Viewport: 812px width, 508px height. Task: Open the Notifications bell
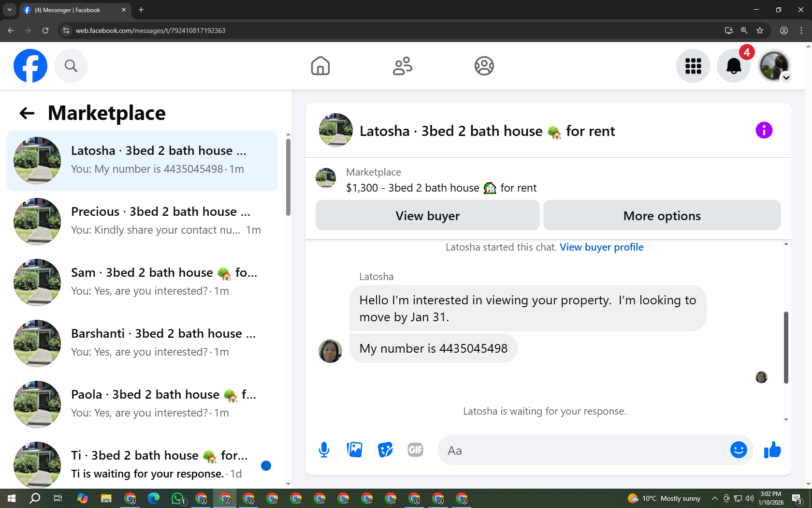[734, 66]
